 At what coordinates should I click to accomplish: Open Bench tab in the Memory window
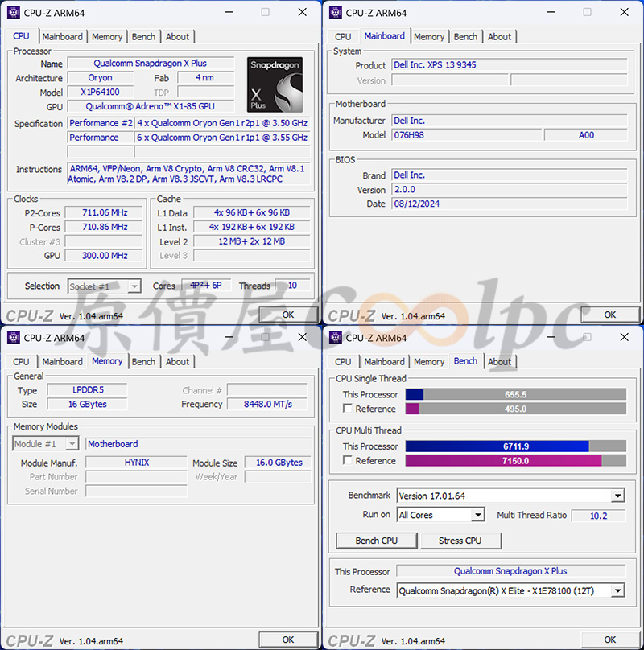point(143,361)
